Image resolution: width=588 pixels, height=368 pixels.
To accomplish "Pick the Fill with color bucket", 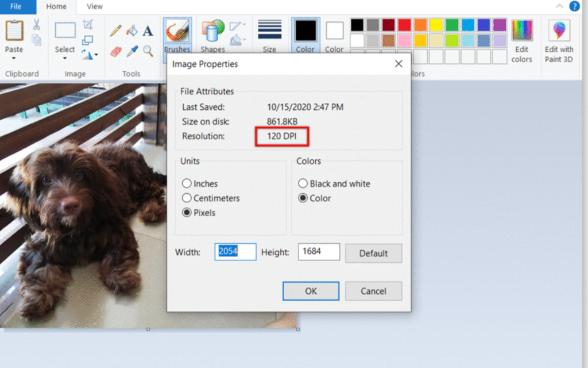I will 132,30.
